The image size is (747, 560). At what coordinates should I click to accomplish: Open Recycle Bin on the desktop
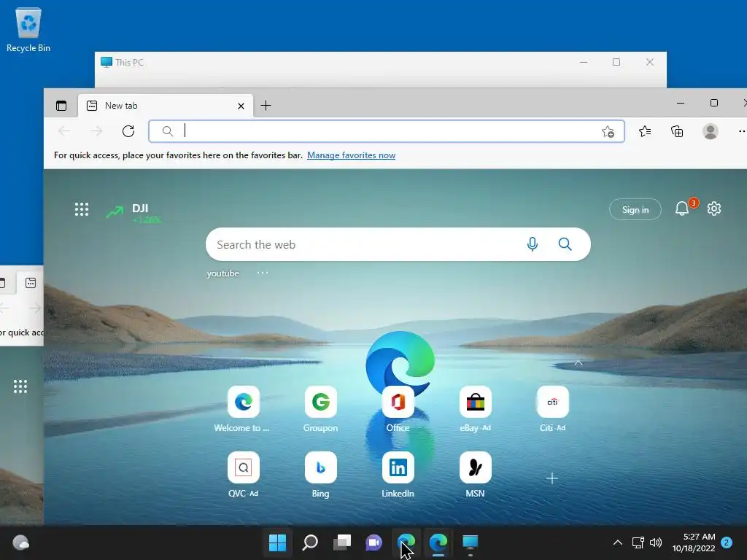[x=28, y=29]
